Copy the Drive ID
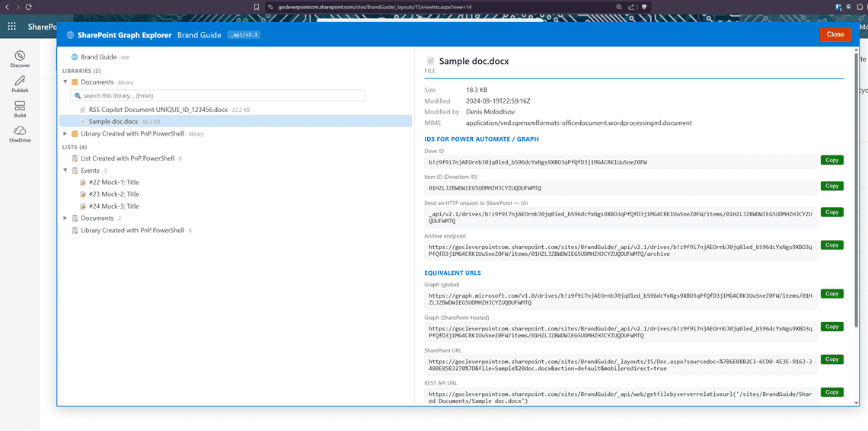This screenshot has height=431, width=868. 832,160
